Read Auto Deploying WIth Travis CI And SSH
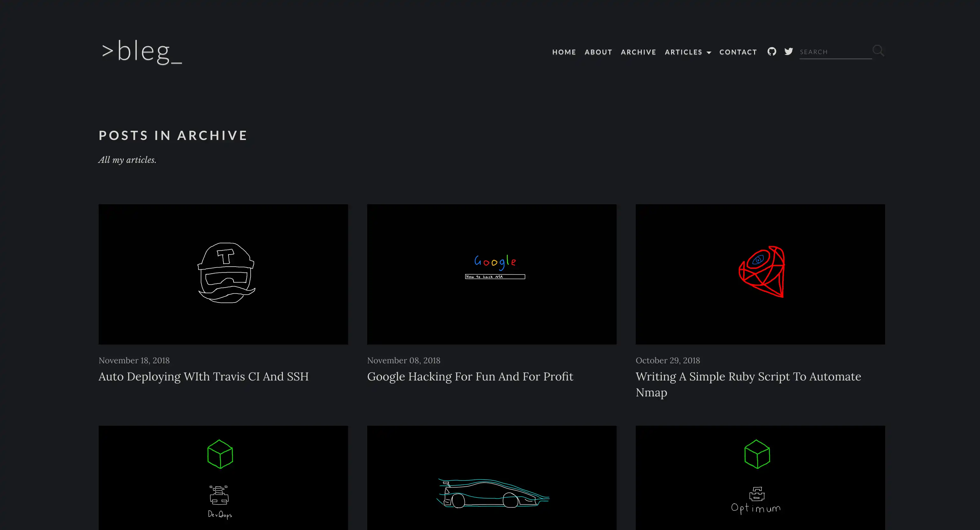980x530 pixels. pos(203,376)
